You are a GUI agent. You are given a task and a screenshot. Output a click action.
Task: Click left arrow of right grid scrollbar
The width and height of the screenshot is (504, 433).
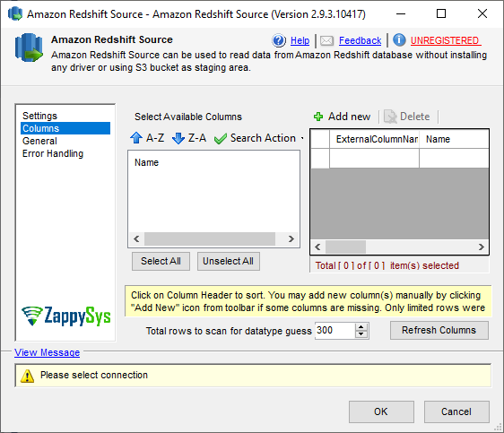point(317,247)
